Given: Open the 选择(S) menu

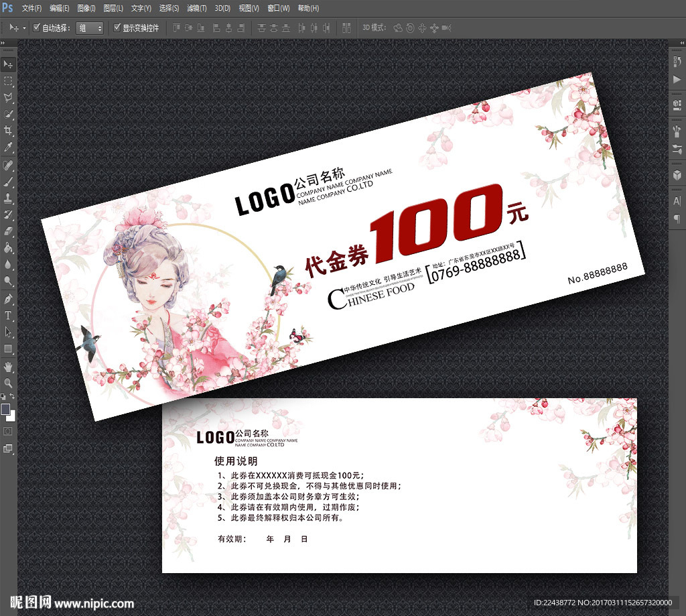Looking at the screenshot, I should (169, 8).
